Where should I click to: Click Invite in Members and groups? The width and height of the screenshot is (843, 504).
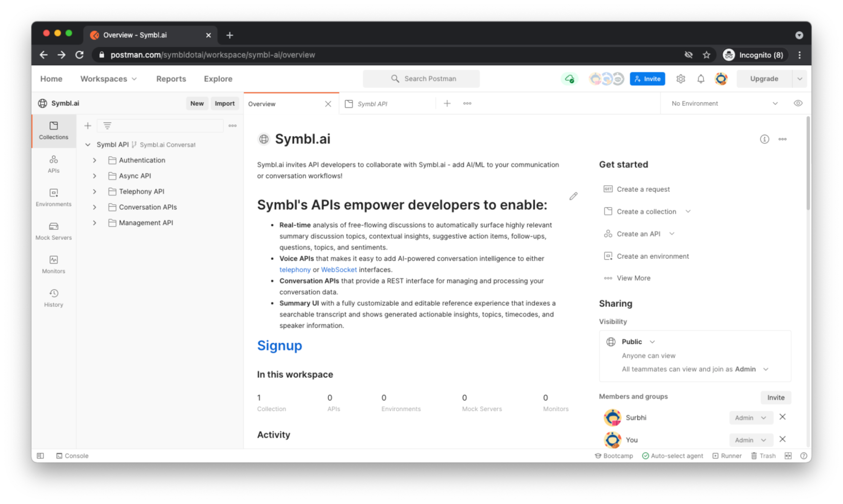pyautogui.click(x=776, y=397)
